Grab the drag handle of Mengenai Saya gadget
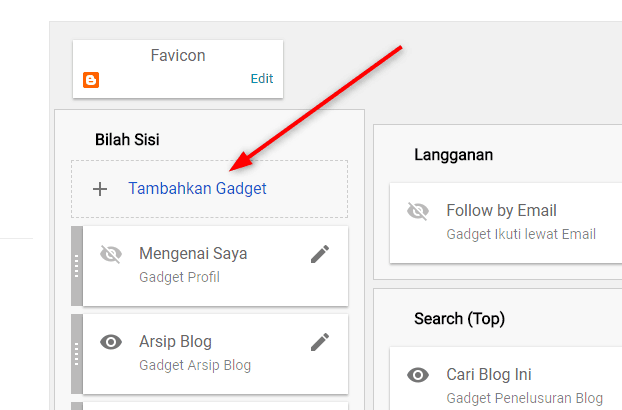The width and height of the screenshot is (622, 410). pyautogui.click(x=77, y=266)
